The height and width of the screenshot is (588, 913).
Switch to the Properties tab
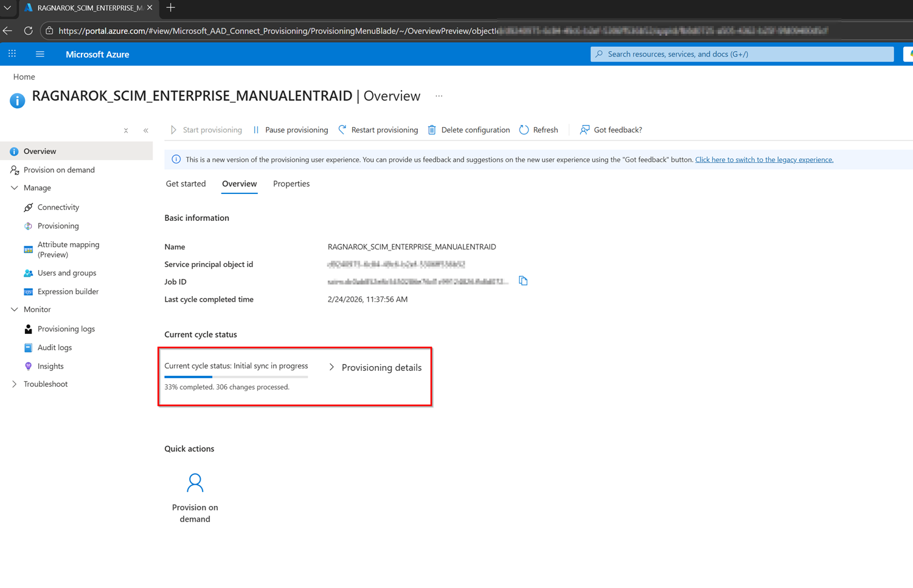click(x=291, y=184)
